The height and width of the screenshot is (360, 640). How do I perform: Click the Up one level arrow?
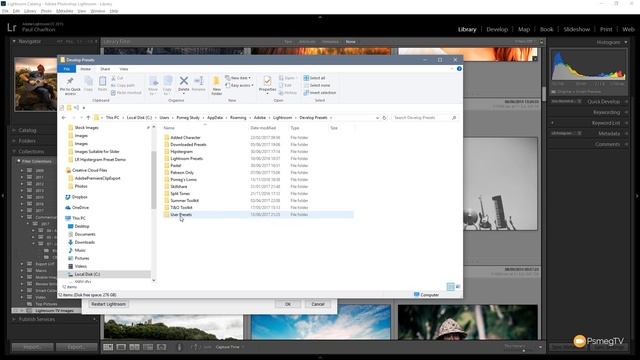tap(88, 118)
